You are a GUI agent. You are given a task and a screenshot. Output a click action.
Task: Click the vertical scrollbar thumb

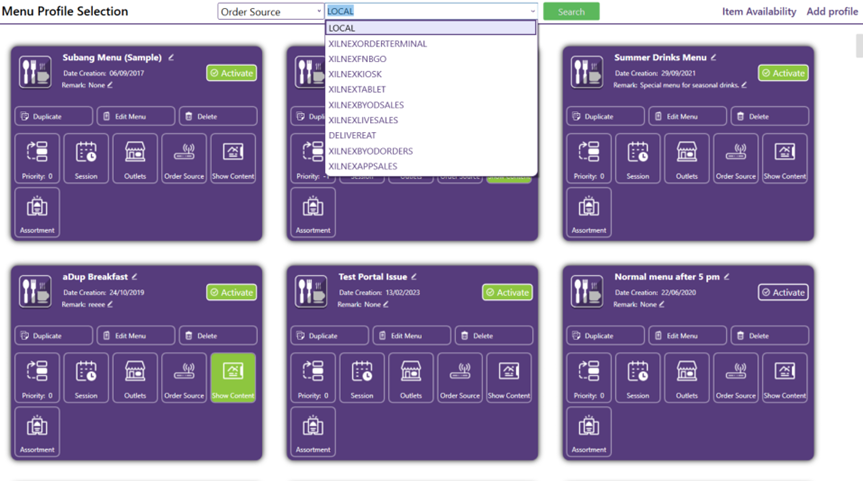click(x=858, y=46)
